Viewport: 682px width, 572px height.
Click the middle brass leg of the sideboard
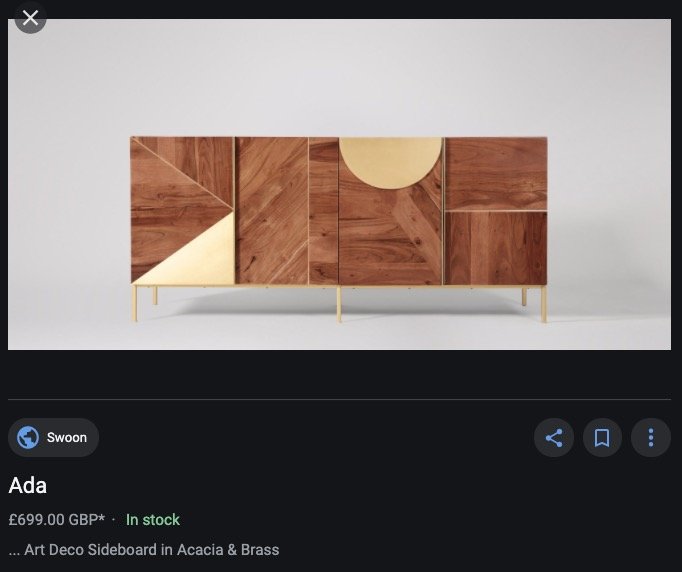coord(339,304)
